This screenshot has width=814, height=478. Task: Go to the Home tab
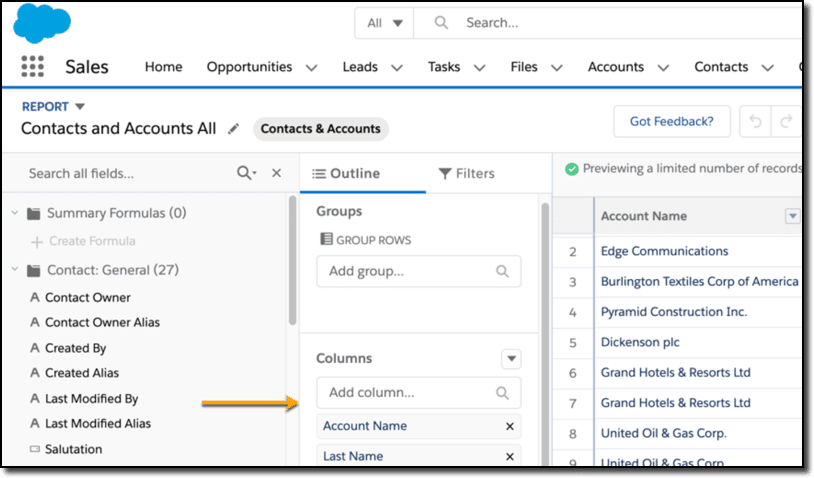tap(164, 67)
